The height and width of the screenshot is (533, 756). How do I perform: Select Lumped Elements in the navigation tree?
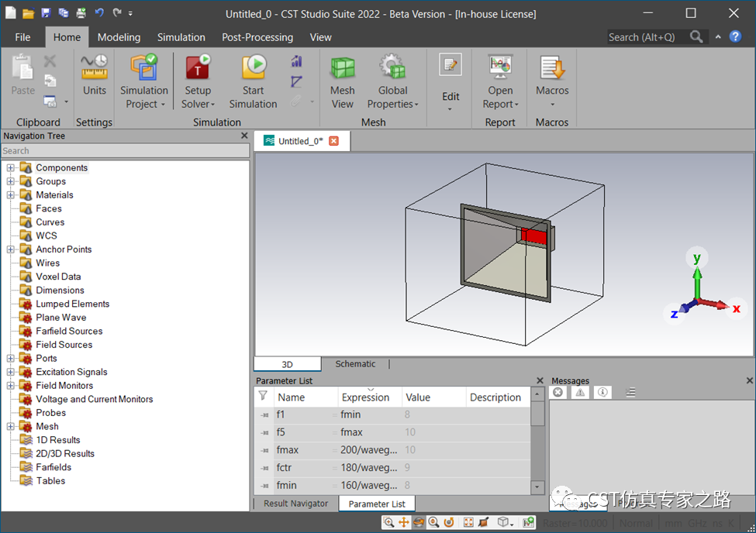[72, 304]
